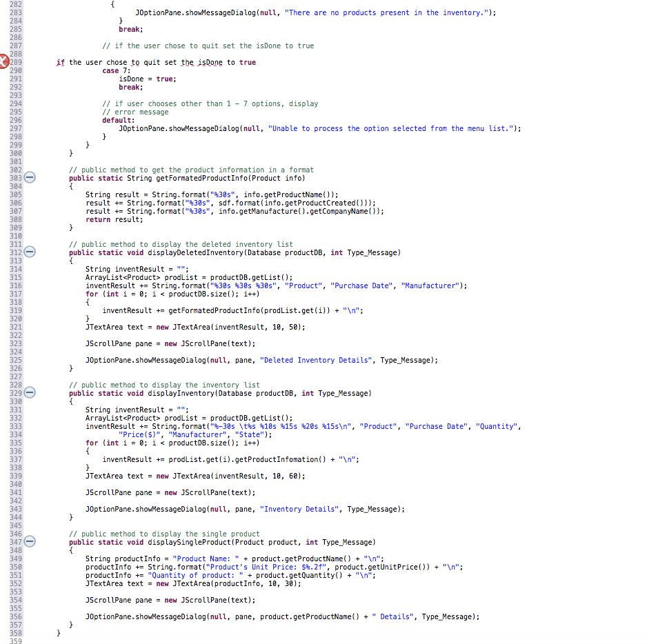This screenshot has height=644, width=647.
Task: Collapse the displaySingleProduct method fold icon
Action: click(x=29, y=542)
